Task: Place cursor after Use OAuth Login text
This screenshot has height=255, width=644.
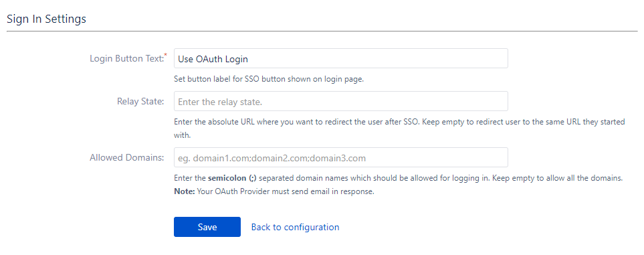Action: tap(249, 59)
